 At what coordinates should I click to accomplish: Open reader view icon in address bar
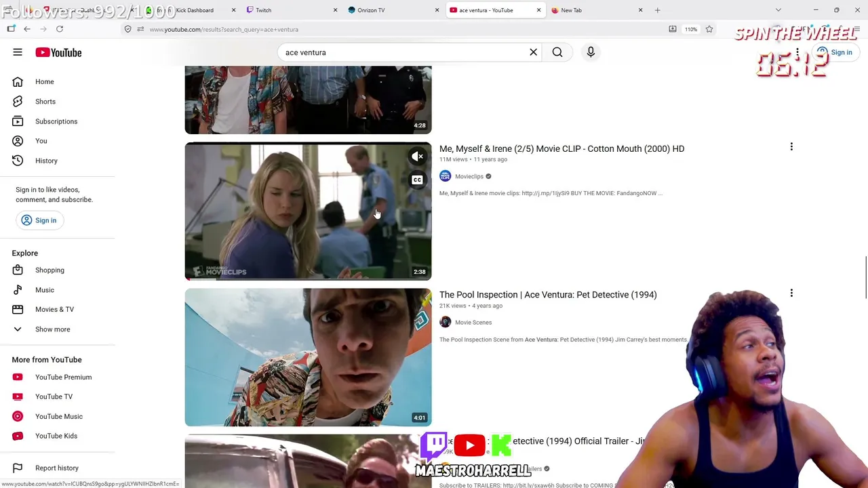673,29
